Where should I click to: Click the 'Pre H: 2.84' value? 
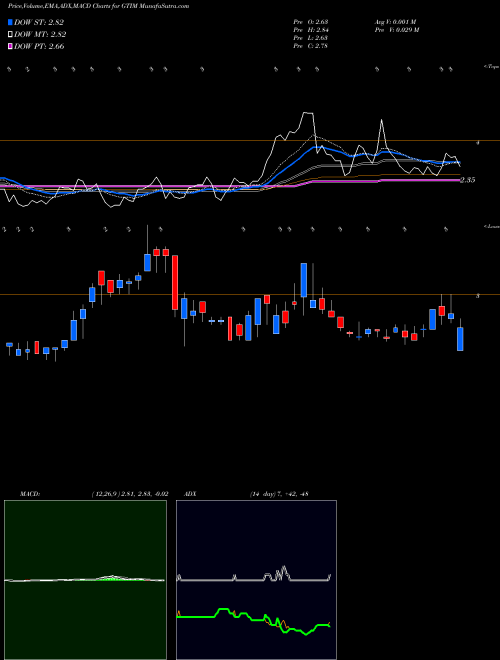pyautogui.click(x=311, y=30)
